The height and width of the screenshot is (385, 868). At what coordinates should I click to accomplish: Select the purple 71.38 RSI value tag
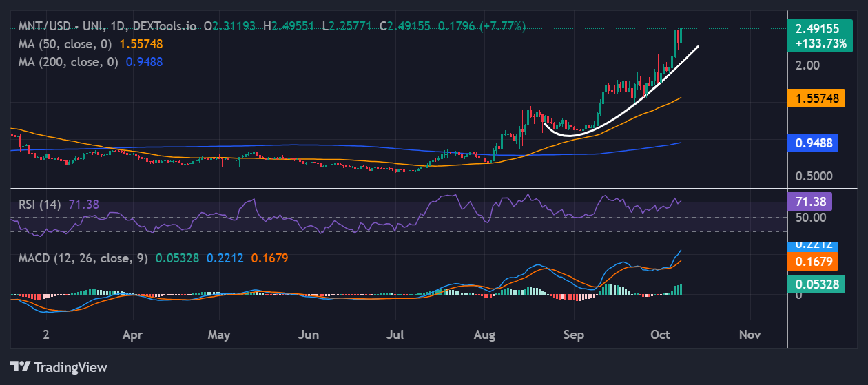pyautogui.click(x=811, y=201)
